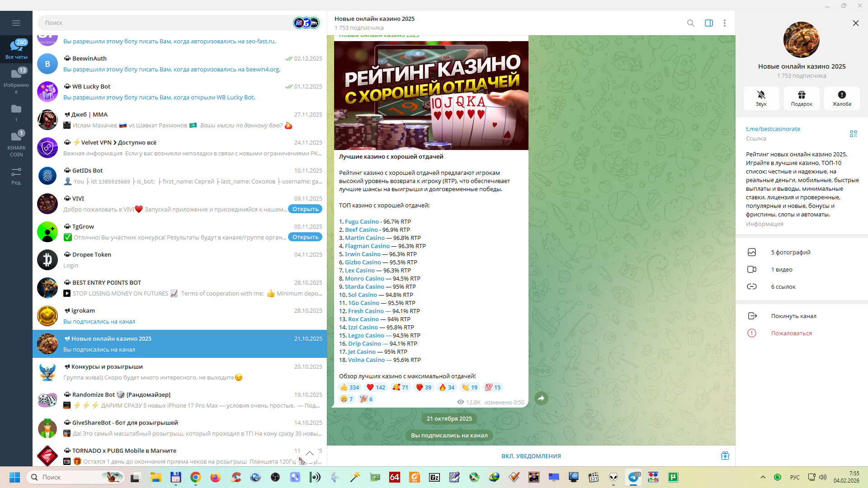This screenshot has height=488, width=868.
Task: Toggle the right info sidebar panel icon
Action: pos(708,23)
